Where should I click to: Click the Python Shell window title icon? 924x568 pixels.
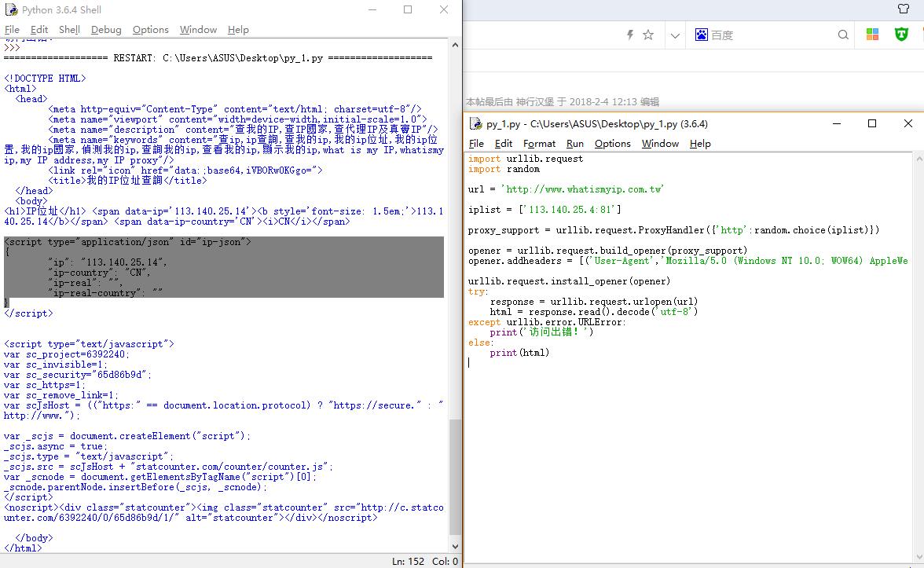[x=11, y=9]
